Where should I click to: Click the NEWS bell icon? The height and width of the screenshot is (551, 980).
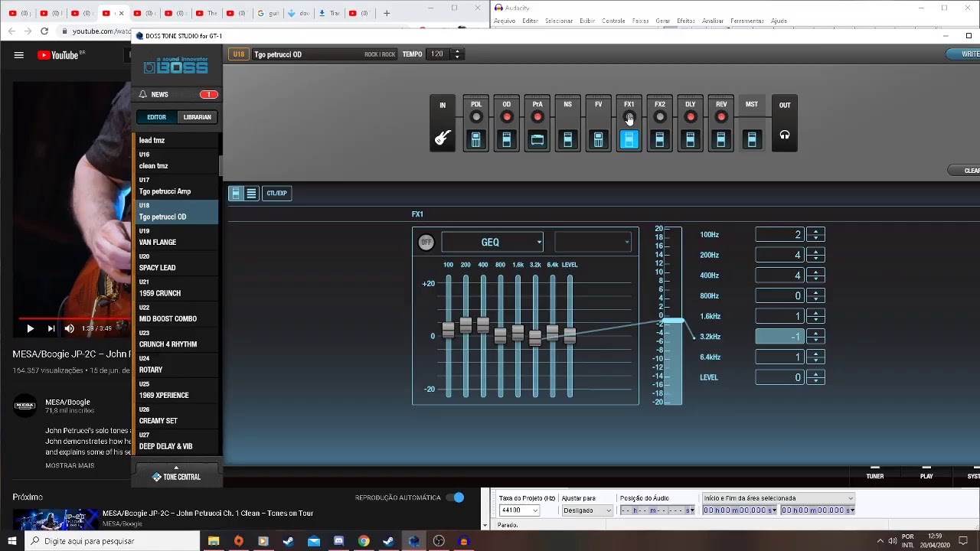click(x=142, y=94)
